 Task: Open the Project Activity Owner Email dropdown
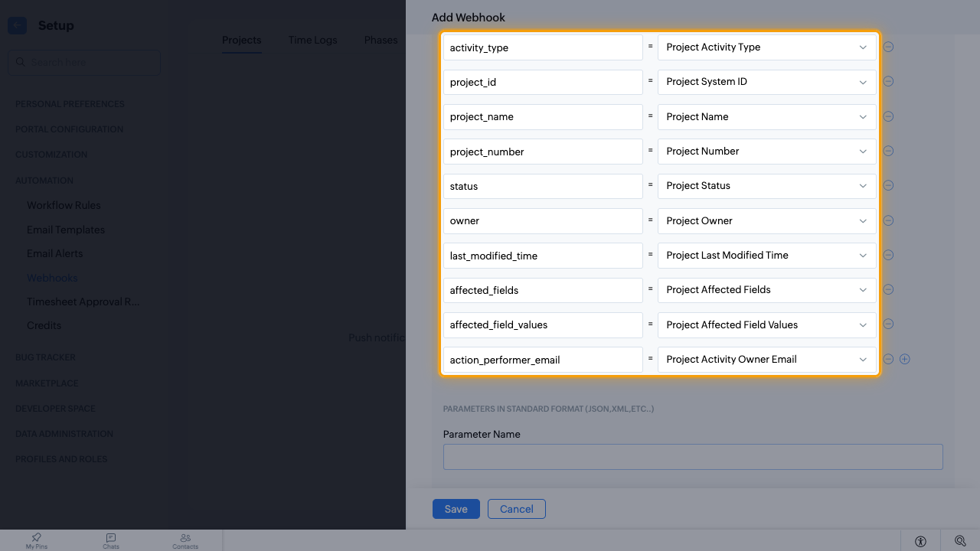coord(767,360)
